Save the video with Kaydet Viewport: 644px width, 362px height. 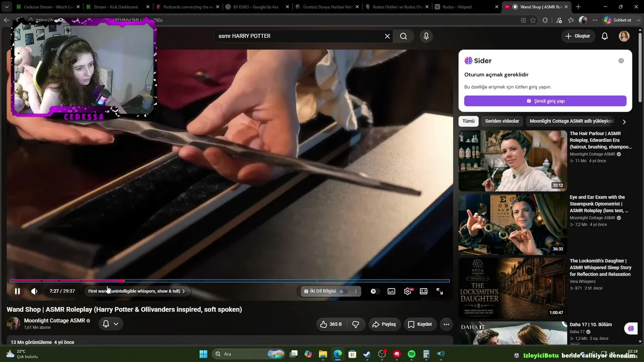pyautogui.click(x=420, y=324)
